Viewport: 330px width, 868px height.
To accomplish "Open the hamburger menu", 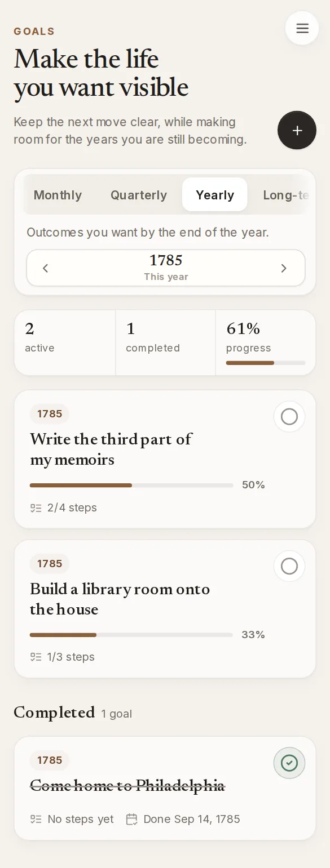I will [x=302, y=28].
